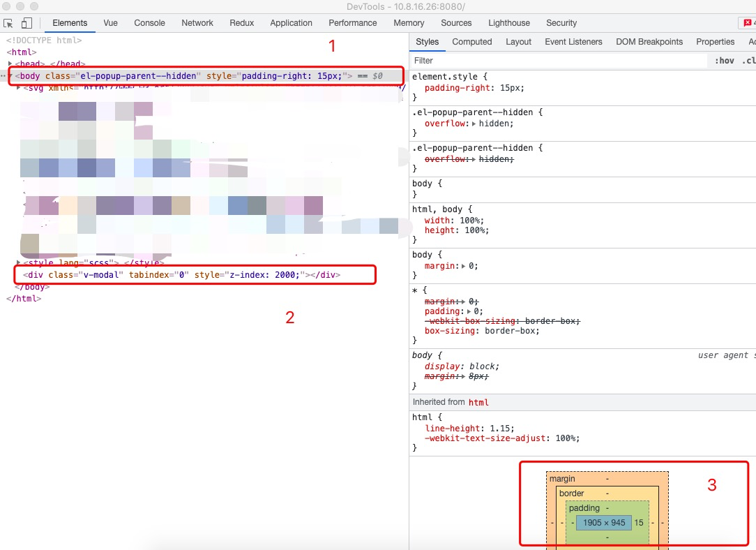The width and height of the screenshot is (756, 550).
Task: Click the display block value
Action: (483, 366)
